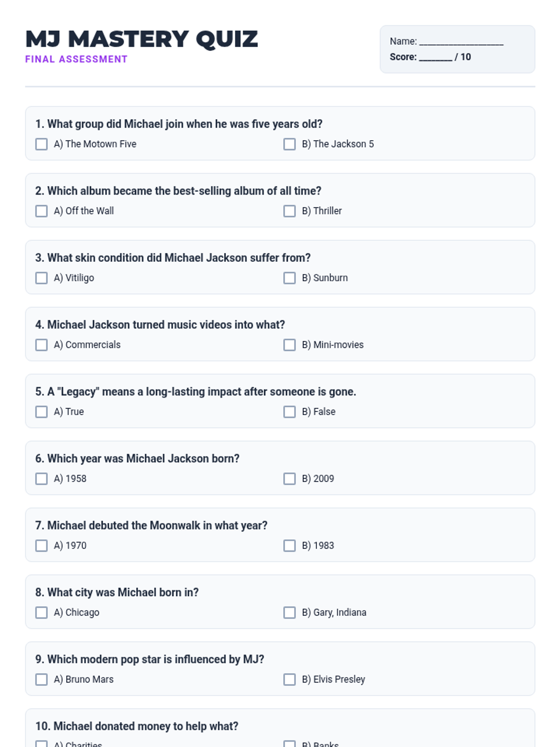
Task: Tick the '1958' birth year checkbox
Action: coord(42,479)
